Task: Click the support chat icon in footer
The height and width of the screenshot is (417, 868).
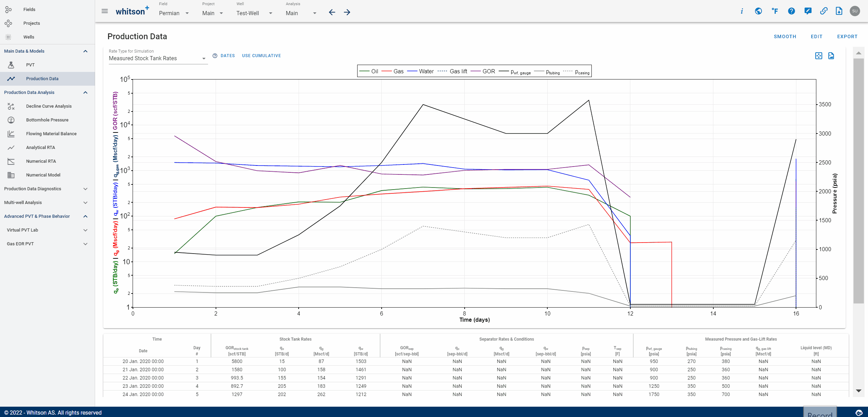Action: coord(859,413)
